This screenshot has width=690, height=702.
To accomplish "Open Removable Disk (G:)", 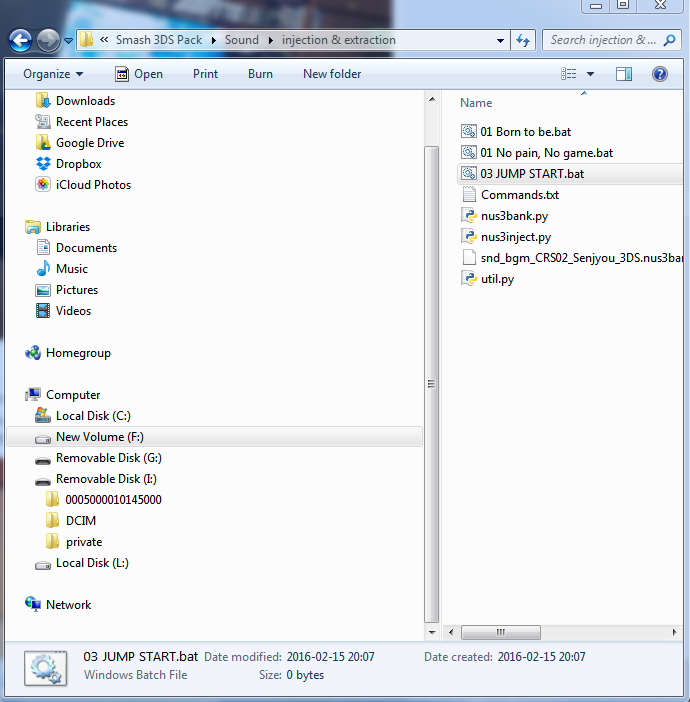I will pos(99,458).
